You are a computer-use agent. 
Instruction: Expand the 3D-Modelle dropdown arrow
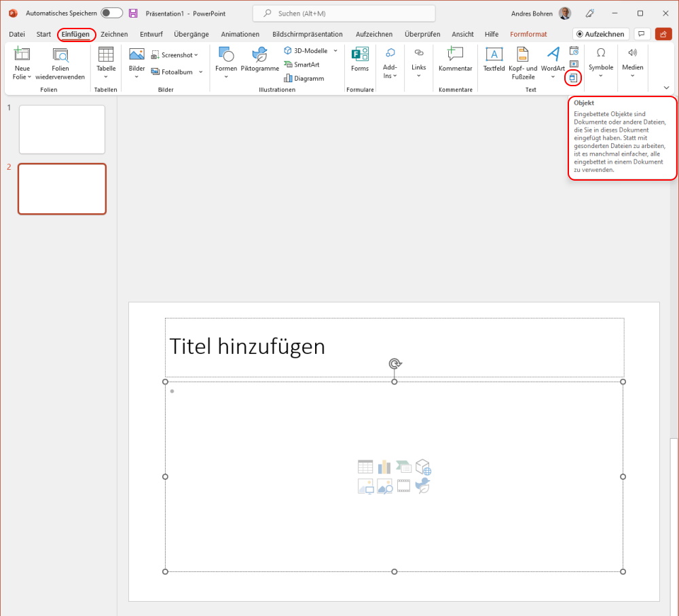[x=335, y=51]
